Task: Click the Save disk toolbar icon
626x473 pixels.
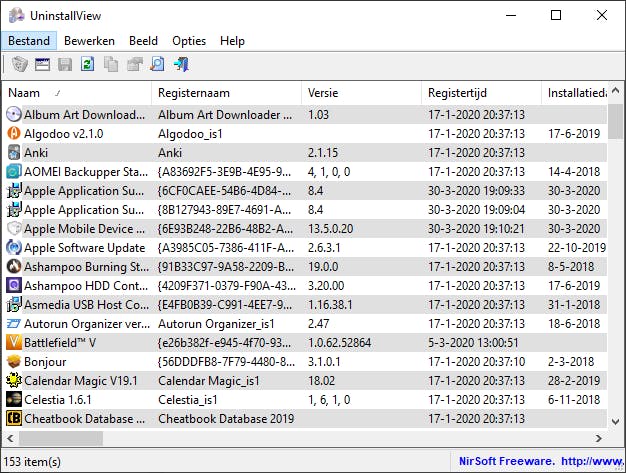Action: (x=65, y=65)
